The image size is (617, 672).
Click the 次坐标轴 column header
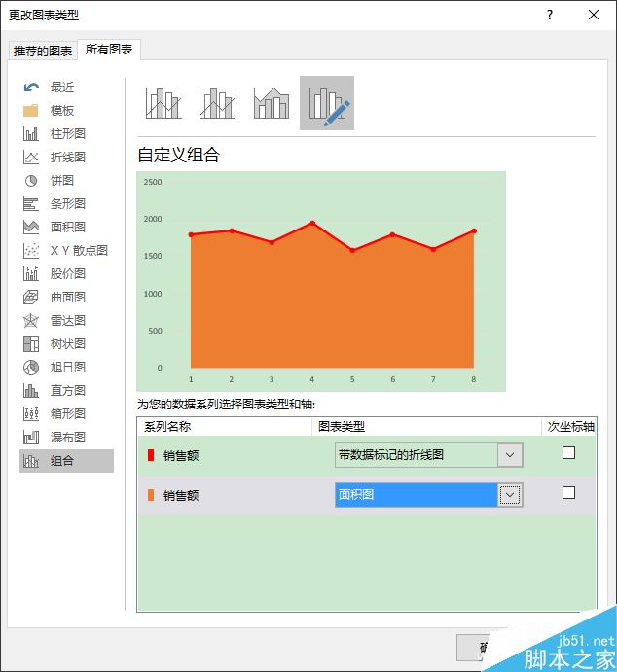(x=570, y=426)
